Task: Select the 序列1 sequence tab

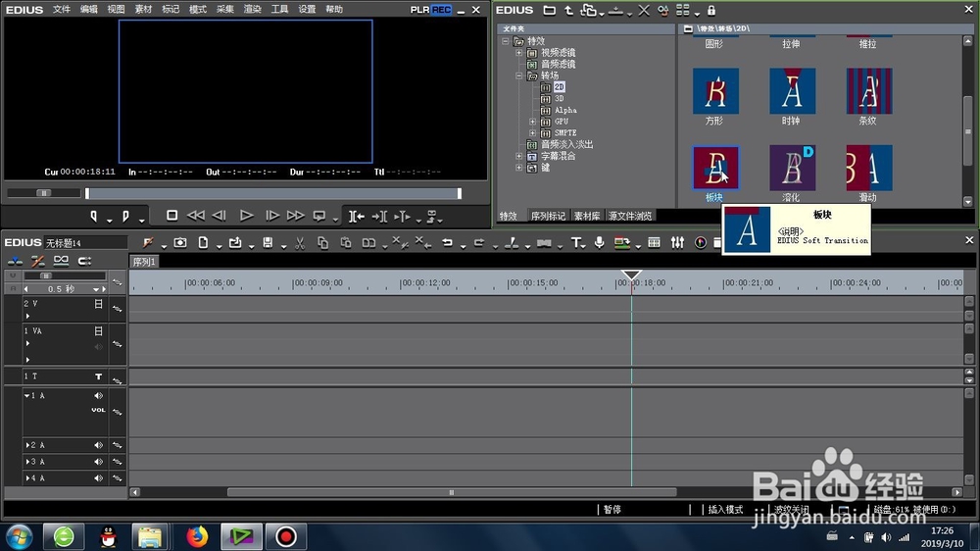Action: point(144,262)
